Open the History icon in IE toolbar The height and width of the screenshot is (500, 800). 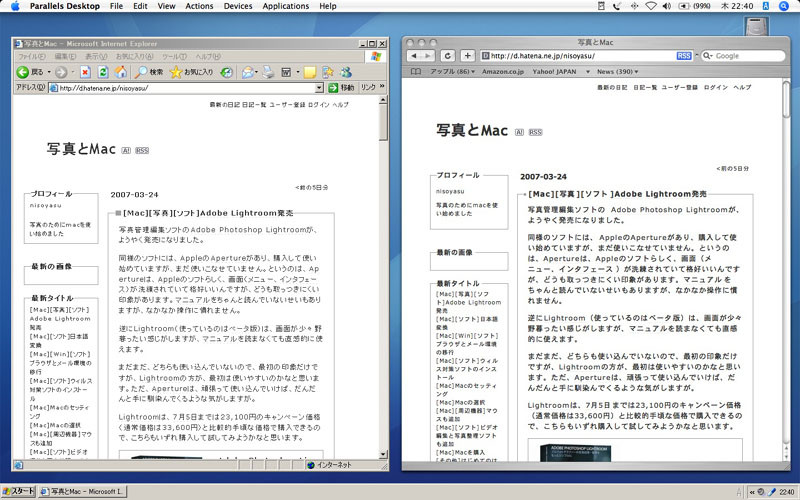click(x=227, y=72)
